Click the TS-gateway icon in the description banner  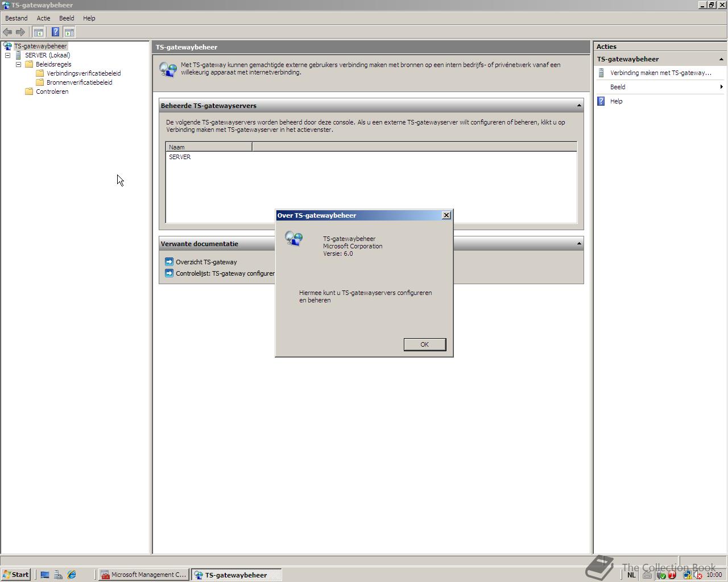tap(168, 69)
